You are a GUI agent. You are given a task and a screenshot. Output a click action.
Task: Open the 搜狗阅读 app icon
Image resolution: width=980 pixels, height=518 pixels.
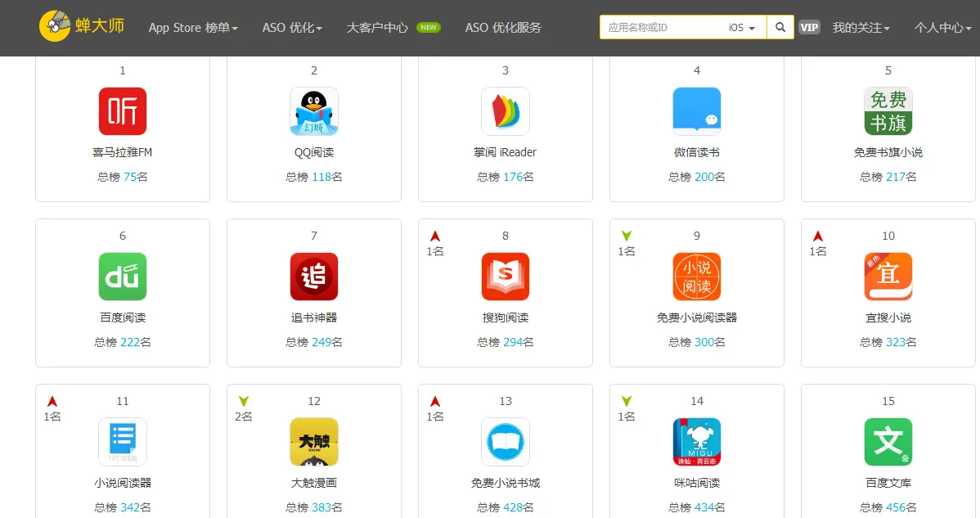505,277
